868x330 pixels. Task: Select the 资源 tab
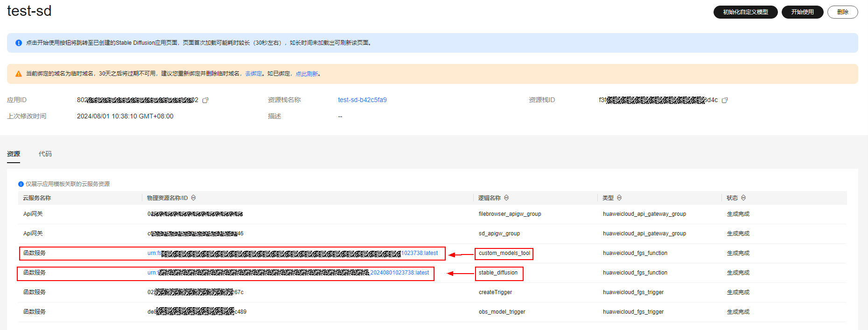(14, 154)
